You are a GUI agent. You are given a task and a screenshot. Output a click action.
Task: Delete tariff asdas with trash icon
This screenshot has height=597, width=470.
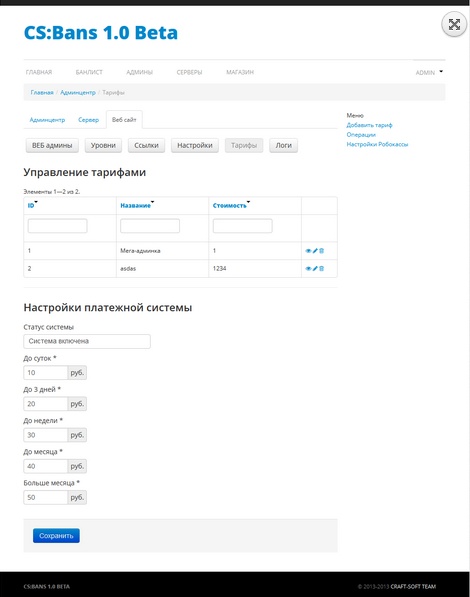pyautogui.click(x=321, y=268)
